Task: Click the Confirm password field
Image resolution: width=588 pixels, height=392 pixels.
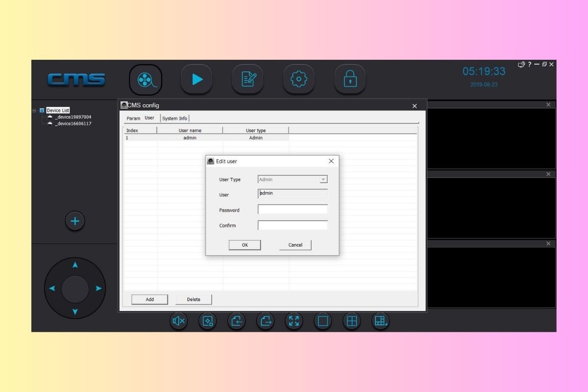Action: click(x=293, y=225)
